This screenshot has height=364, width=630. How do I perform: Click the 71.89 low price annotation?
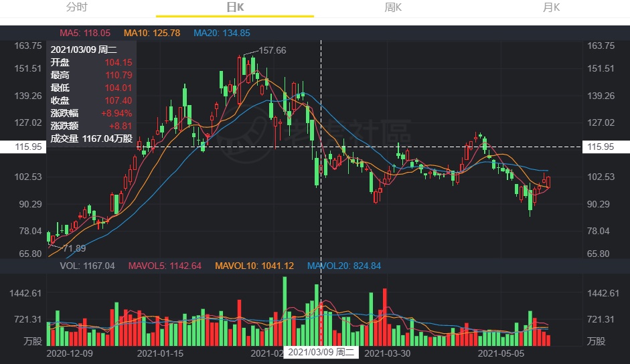point(74,248)
